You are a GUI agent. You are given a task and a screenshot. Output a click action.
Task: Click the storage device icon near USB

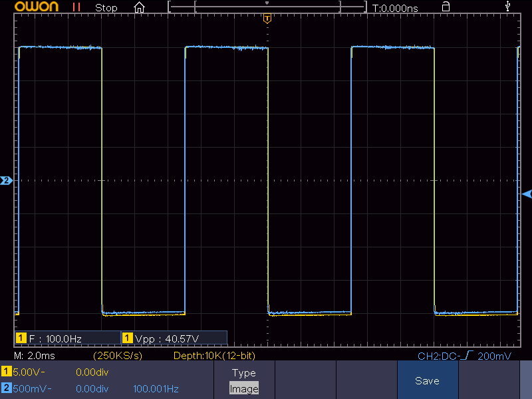[x=446, y=7]
